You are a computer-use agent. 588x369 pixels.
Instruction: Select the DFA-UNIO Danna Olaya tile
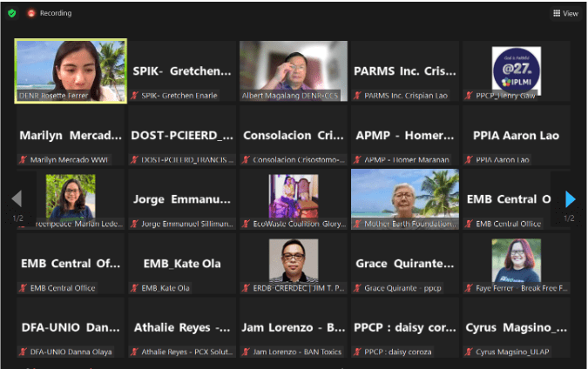point(71,327)
